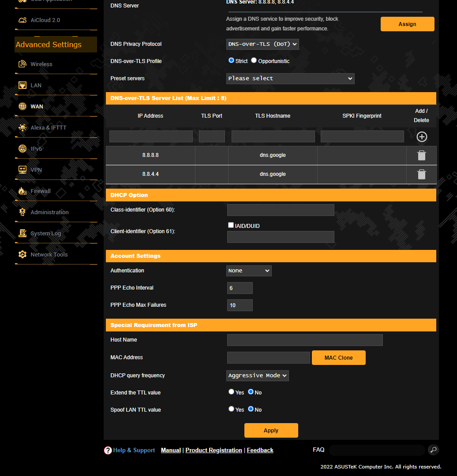Delete the 8.8.8.8 server entry
This screenshot has width=457, height=476.
click(422, 156)
